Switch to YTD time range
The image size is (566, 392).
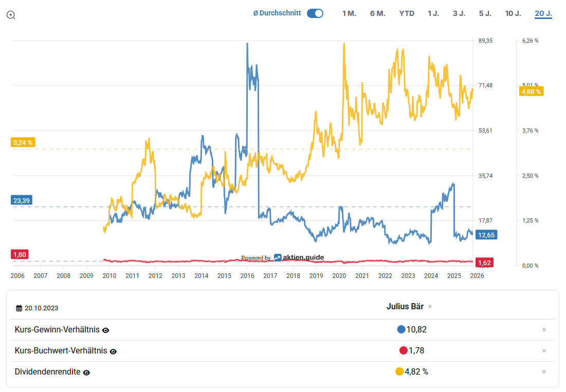pos(407,13)
